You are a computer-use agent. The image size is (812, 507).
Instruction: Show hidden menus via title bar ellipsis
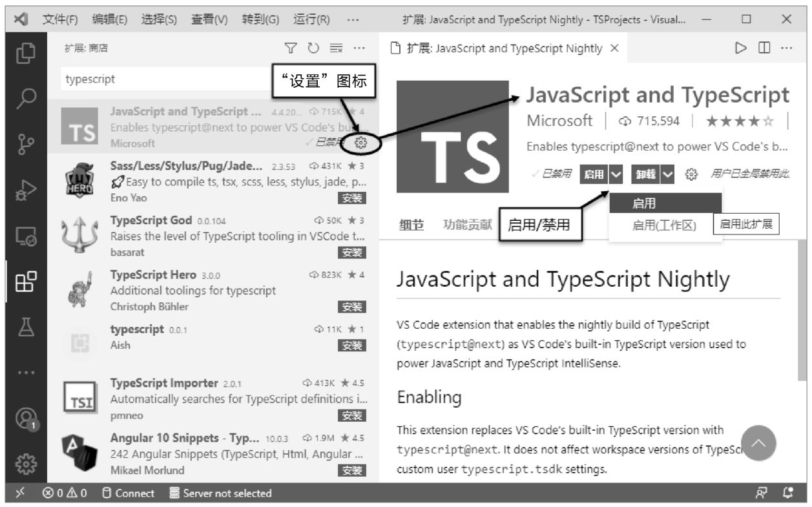pyautogui.click(x=353, y=19)
